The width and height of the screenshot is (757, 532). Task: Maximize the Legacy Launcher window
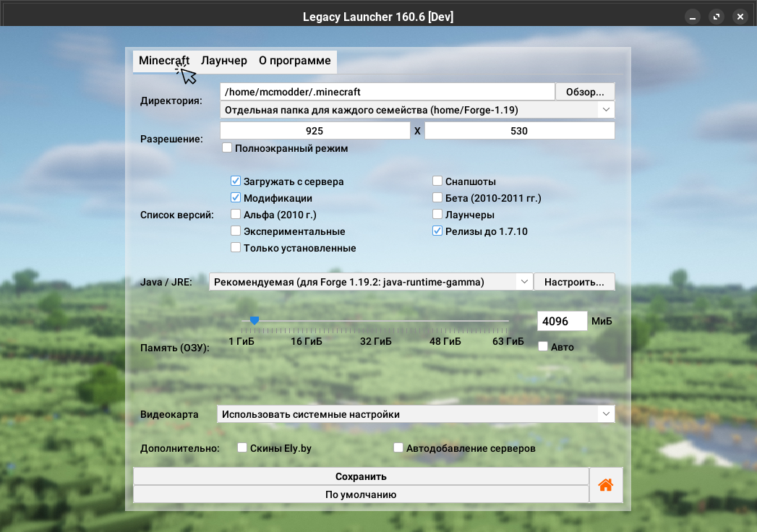point(717,17)
